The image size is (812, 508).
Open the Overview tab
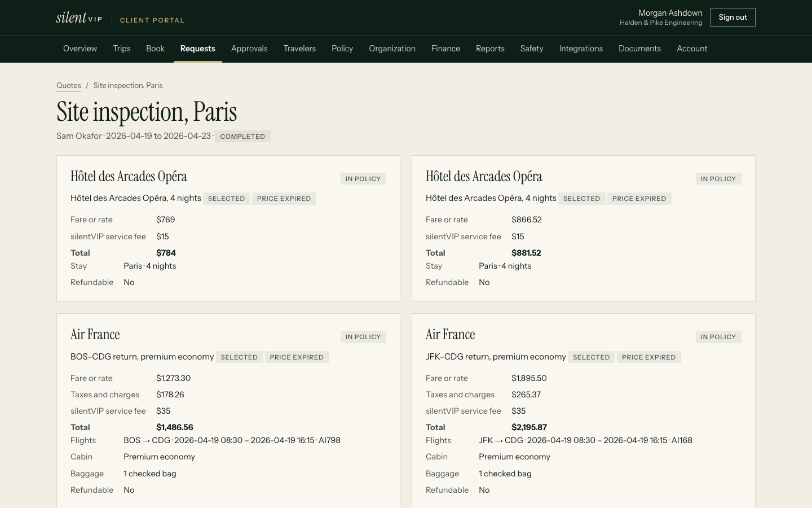coord(80,49)
